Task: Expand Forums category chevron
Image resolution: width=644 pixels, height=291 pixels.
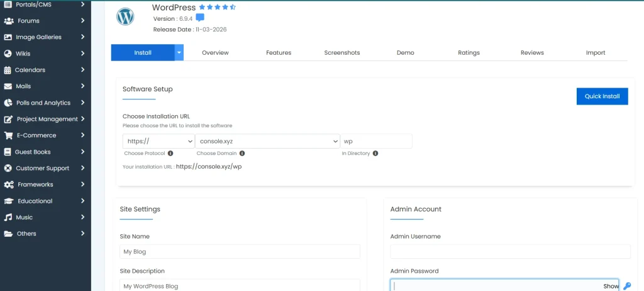Action: 83,21
